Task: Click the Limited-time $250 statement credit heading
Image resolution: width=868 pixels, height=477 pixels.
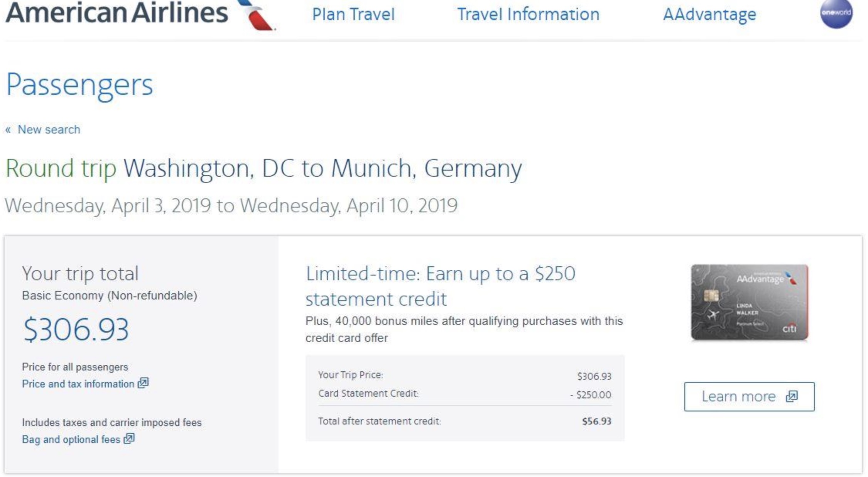Action: tap(440, 286)
